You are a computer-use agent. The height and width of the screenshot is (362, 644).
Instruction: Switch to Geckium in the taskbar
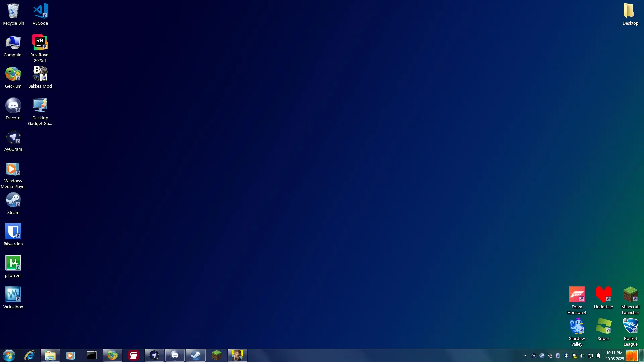tap(112, 355)
